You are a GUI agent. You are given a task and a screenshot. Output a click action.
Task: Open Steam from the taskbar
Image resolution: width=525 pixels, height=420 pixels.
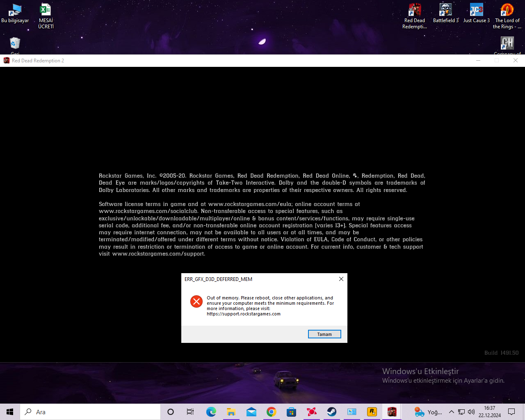(x=331, y=412)
